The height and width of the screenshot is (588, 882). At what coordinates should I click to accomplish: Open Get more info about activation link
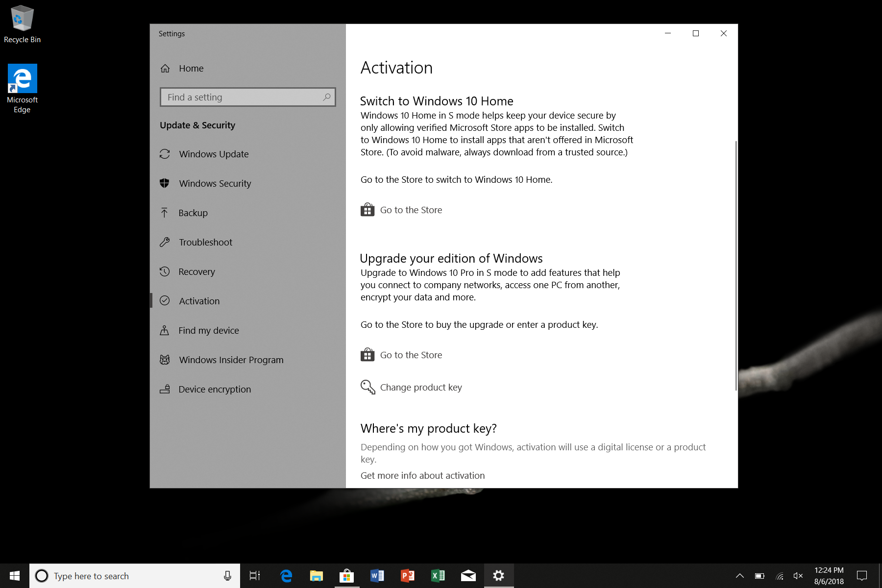coord(422,476)
